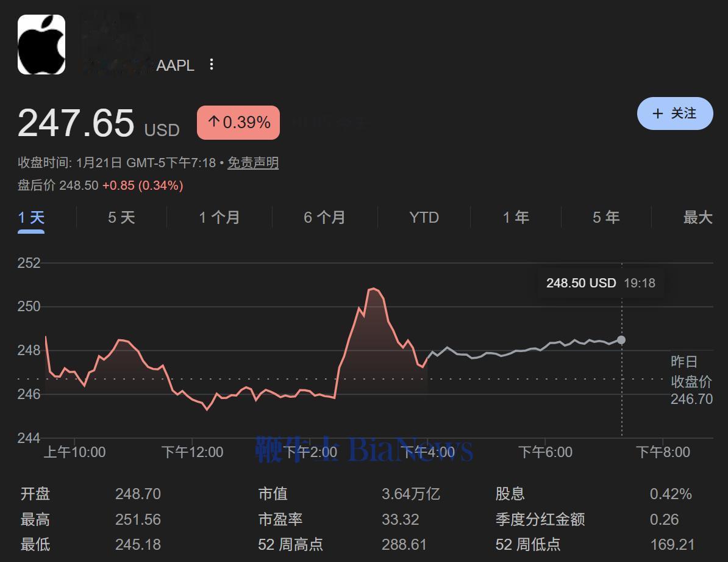Select the YTD range tab

point(424,218)
